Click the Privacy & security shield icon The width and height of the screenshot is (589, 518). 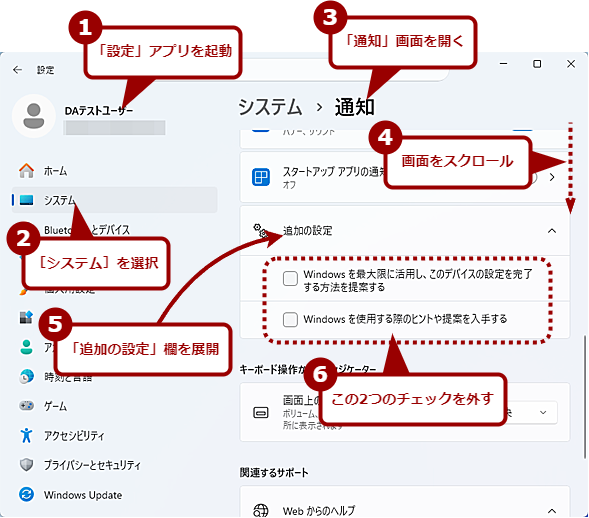(26, 465)
